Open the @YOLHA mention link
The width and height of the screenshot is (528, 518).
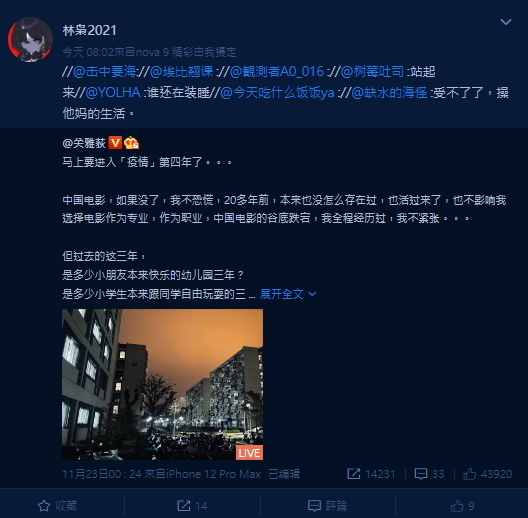113,93
